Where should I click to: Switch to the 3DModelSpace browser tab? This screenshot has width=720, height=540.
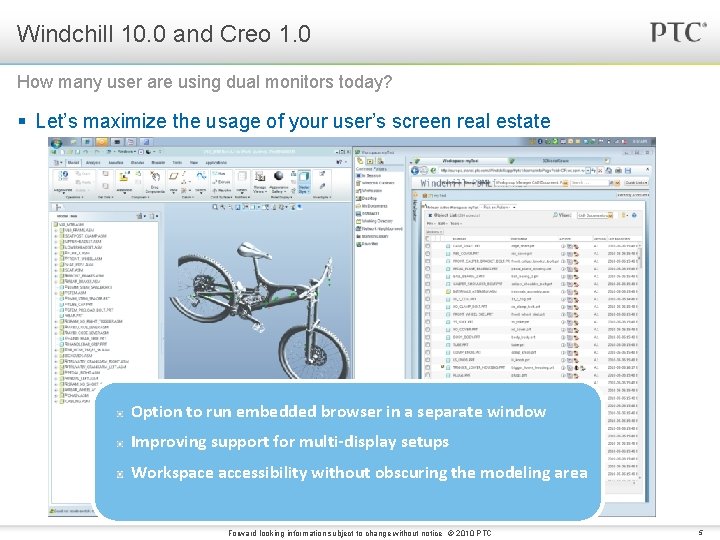(x=556, y=161)
